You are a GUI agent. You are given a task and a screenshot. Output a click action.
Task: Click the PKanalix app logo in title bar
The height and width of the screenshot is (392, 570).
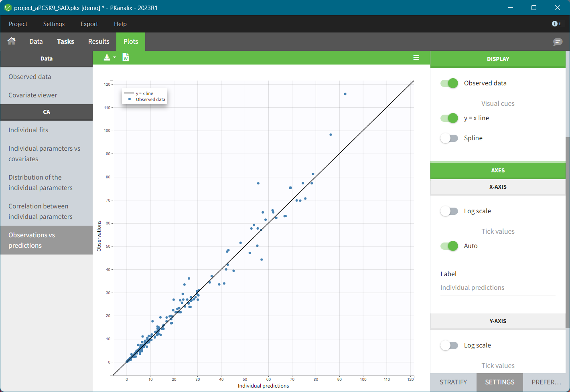(x=7, y=8)
